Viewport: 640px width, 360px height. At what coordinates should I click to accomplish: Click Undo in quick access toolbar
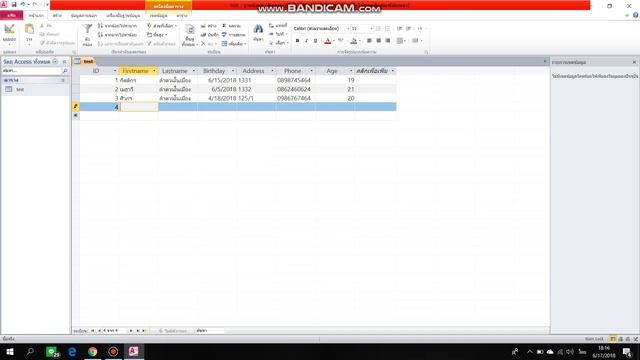coord(23,4)
